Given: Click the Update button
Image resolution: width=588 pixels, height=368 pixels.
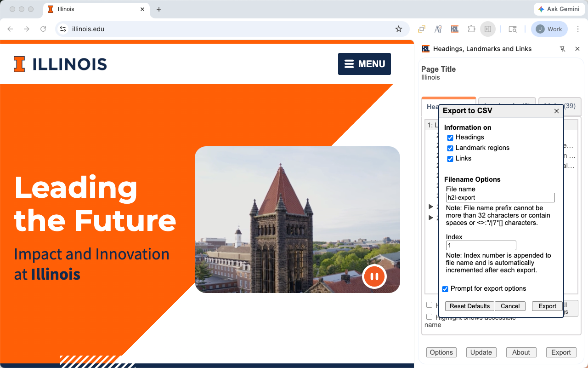Looking at the screenshot, I should [x=481, y=352].
